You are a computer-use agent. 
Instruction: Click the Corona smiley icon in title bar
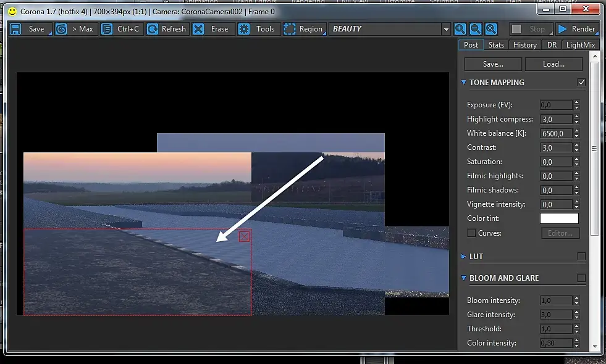(x=12, y=12)
